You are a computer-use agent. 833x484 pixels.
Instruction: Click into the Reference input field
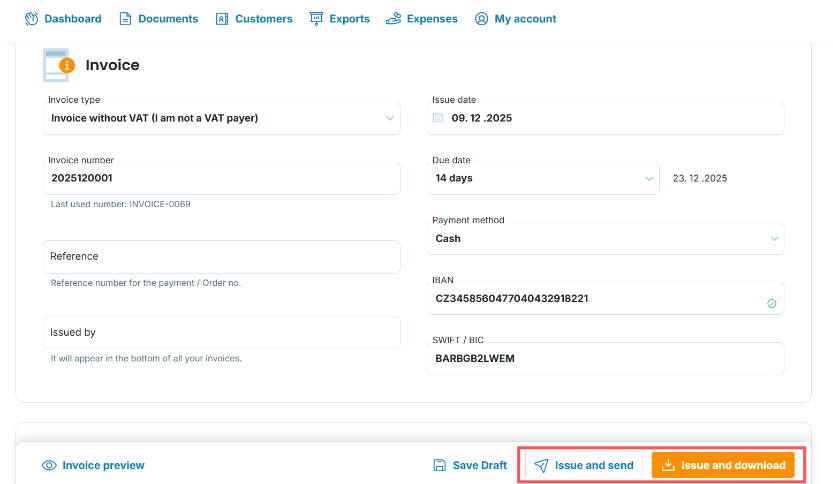(x=222, y=257)
